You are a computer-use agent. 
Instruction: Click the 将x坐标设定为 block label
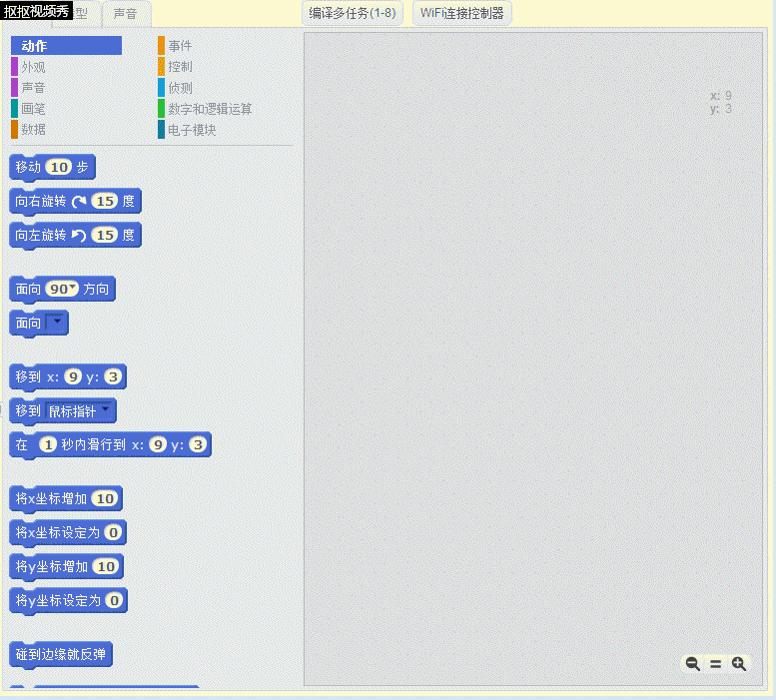point(57,533)
